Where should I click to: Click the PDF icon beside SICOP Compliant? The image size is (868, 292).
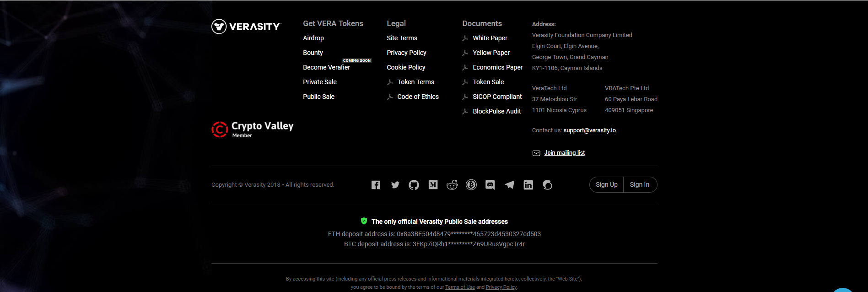point(465,97)
